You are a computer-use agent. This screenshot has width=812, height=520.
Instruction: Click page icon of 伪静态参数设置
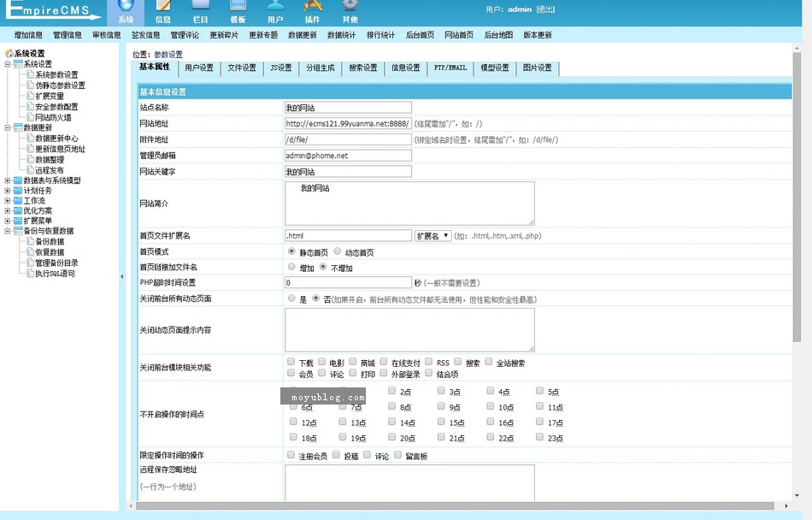click(x=30, y=85)
